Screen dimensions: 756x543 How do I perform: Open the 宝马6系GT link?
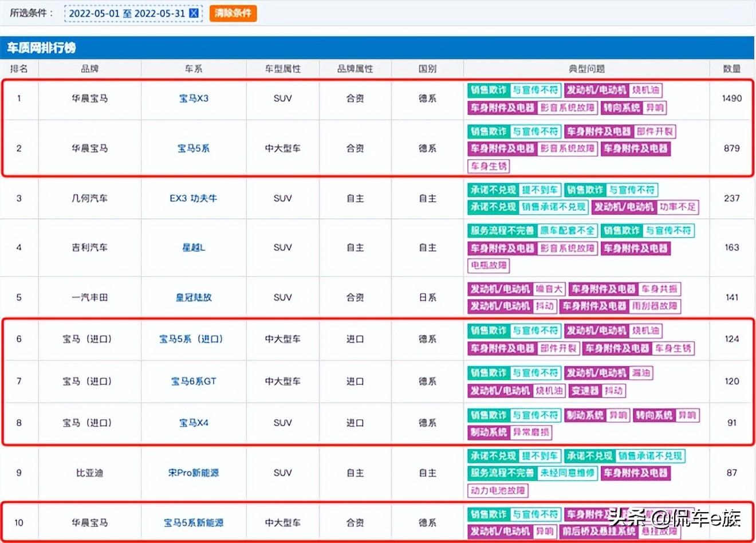[194, 381]
